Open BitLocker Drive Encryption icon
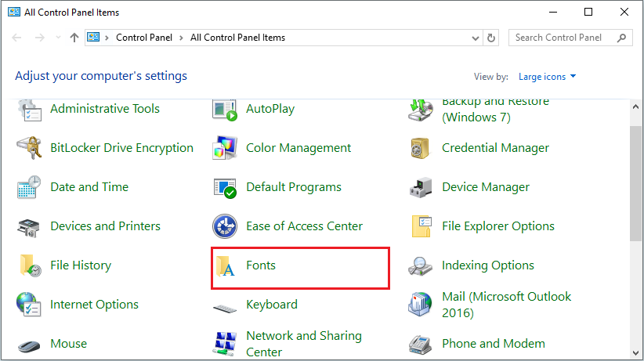Viewport: 644px width, 361px height. tap(29, 148)
